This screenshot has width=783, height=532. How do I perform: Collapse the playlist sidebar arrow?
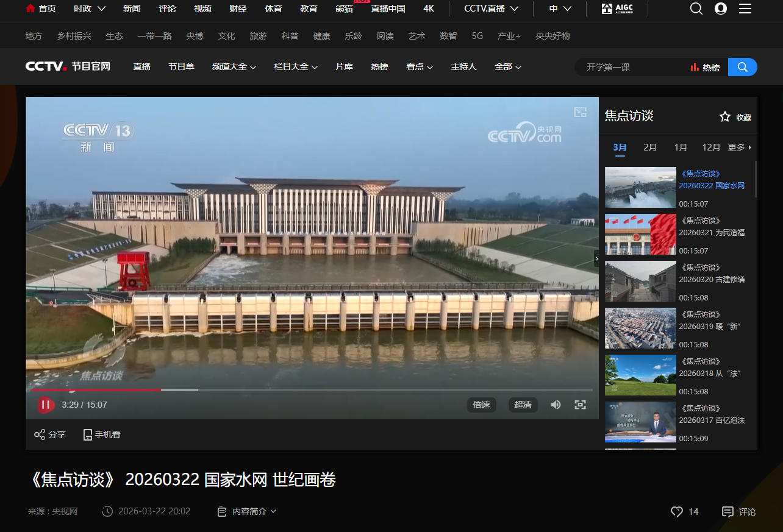point(597,258)
